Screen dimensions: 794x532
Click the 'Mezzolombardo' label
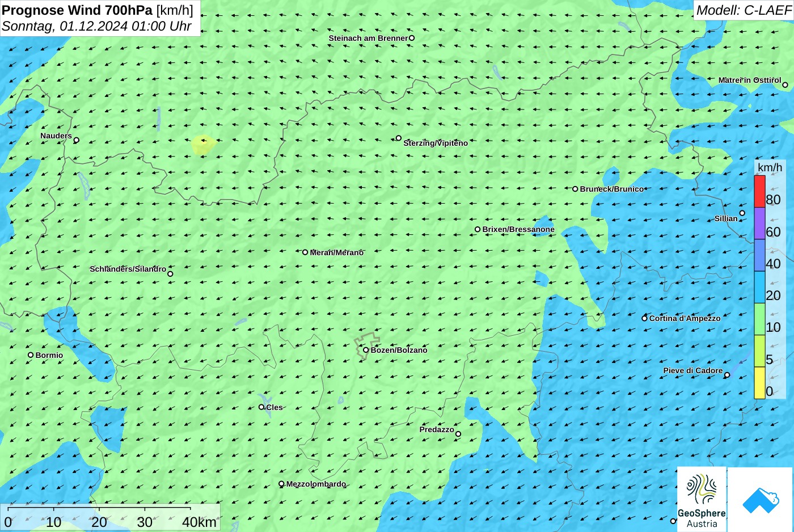click(316, 484)
